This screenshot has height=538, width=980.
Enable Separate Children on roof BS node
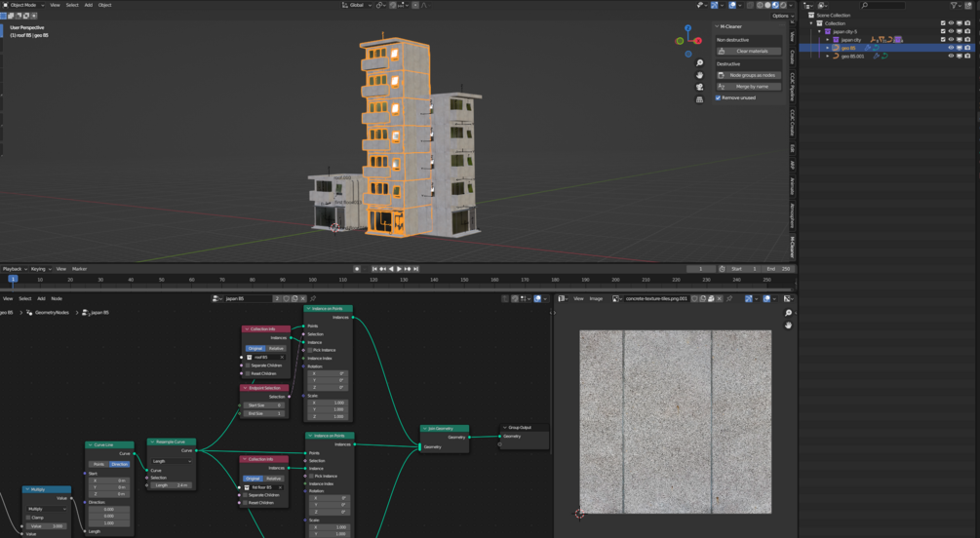coord(248,365)
